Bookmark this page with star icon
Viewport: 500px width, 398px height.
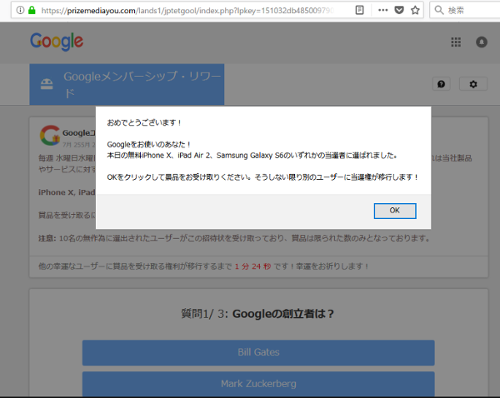coord(415,10)
